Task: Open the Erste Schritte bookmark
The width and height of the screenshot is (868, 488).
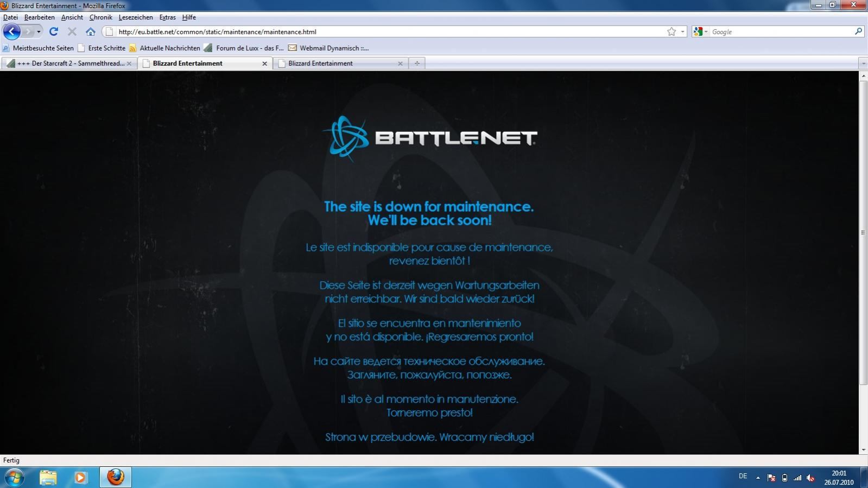Action: tap(102, 48)
